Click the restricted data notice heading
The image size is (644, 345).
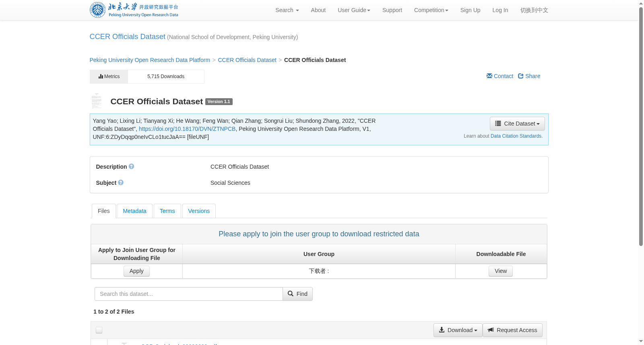319,234
